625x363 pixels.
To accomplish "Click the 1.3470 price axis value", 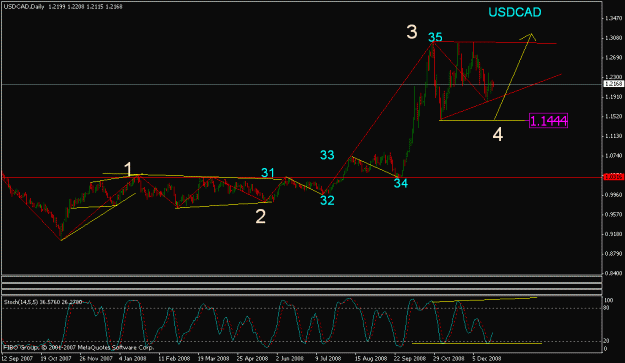I will coord(613,18).
